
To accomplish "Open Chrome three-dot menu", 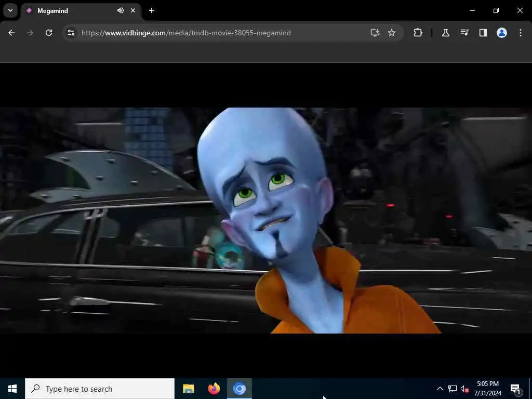I will [521, 33].
